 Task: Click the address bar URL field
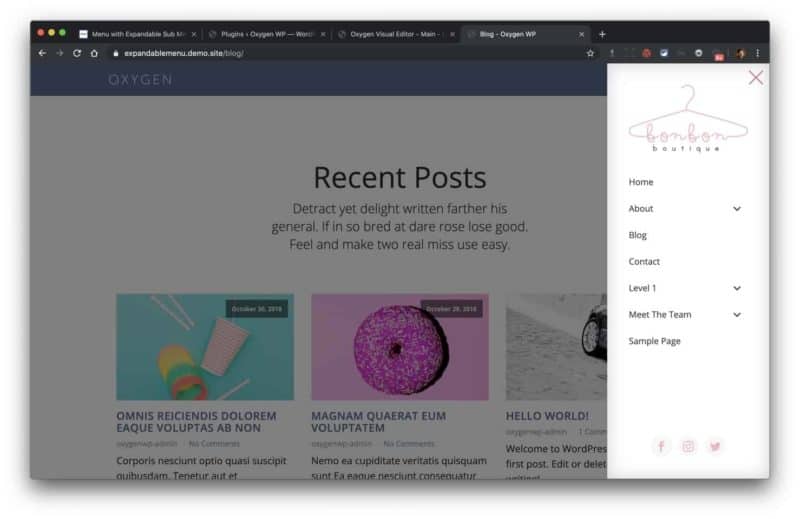pyautogui.click(x=347, y=53)
